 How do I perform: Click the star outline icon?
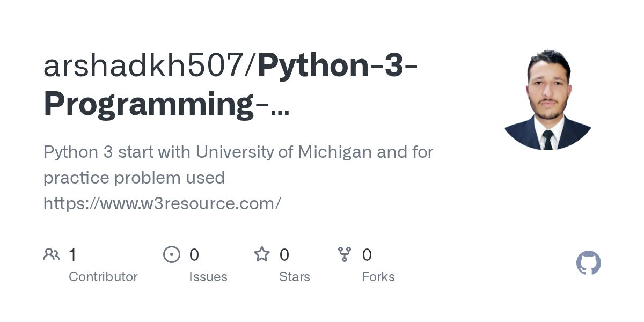tap(262, 254)
